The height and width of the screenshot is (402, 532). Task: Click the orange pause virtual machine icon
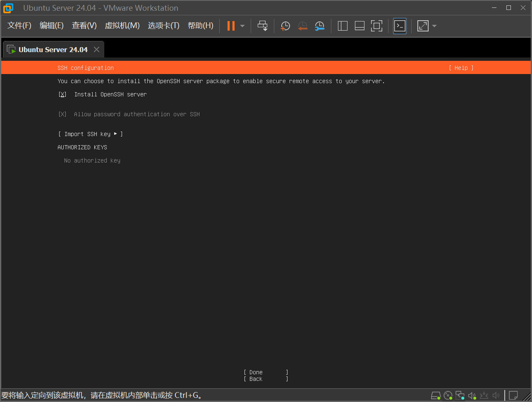[231, 26]
